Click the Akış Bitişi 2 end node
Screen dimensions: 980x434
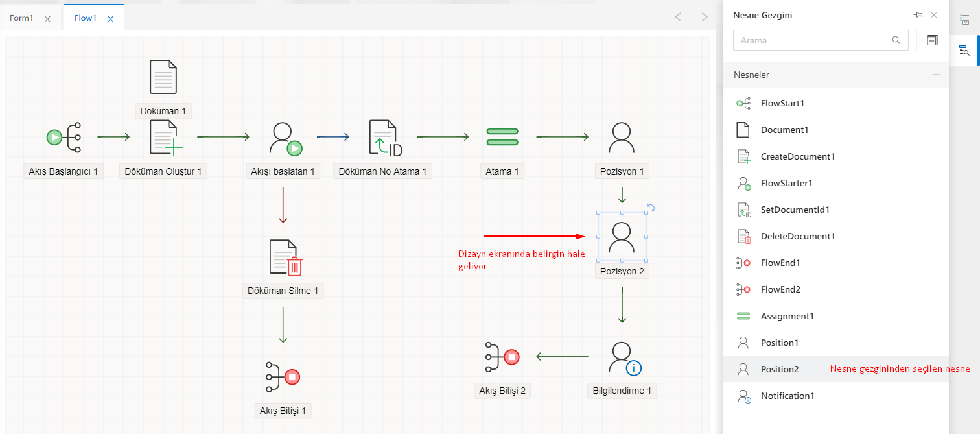[502, 357]
